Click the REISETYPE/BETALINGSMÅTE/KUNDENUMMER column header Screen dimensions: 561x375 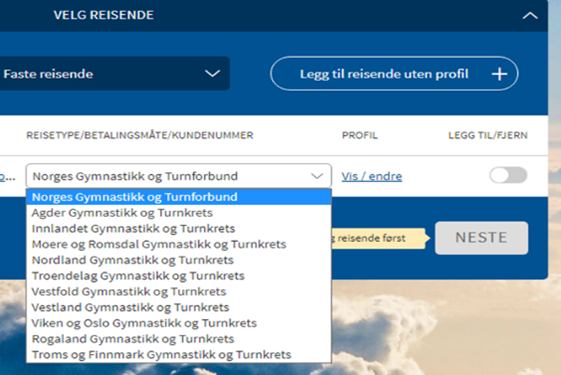tap(140, 135)
